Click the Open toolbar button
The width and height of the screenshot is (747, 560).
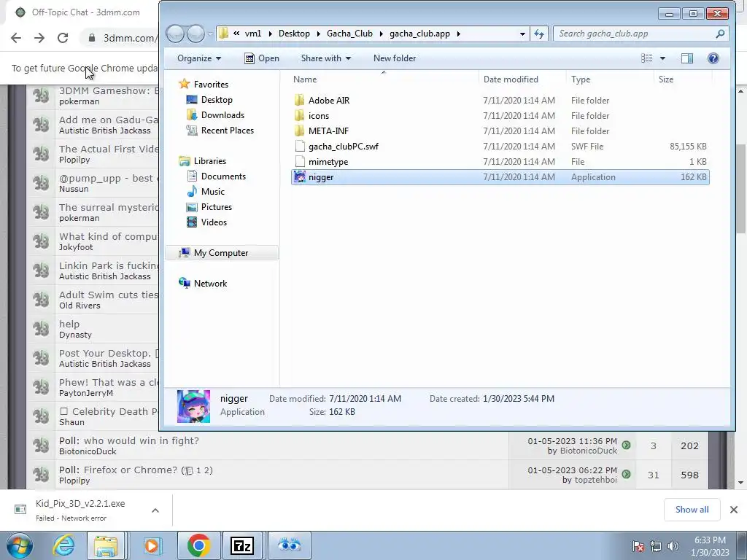click(262, 58)
